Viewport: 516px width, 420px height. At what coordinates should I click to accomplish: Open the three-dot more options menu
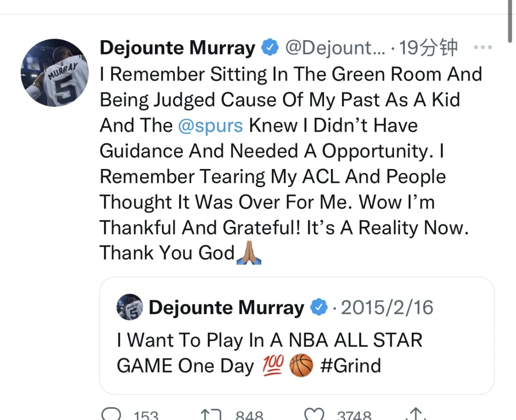483,47
